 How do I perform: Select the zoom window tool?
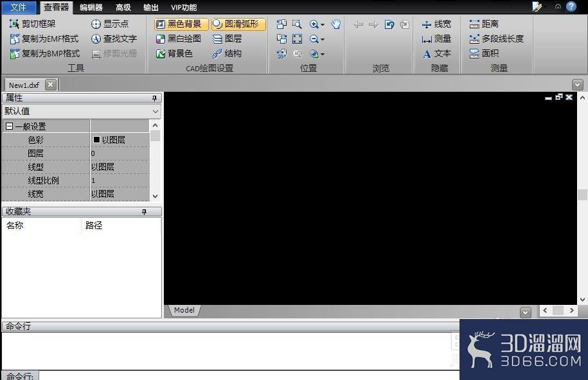[297, 24]
